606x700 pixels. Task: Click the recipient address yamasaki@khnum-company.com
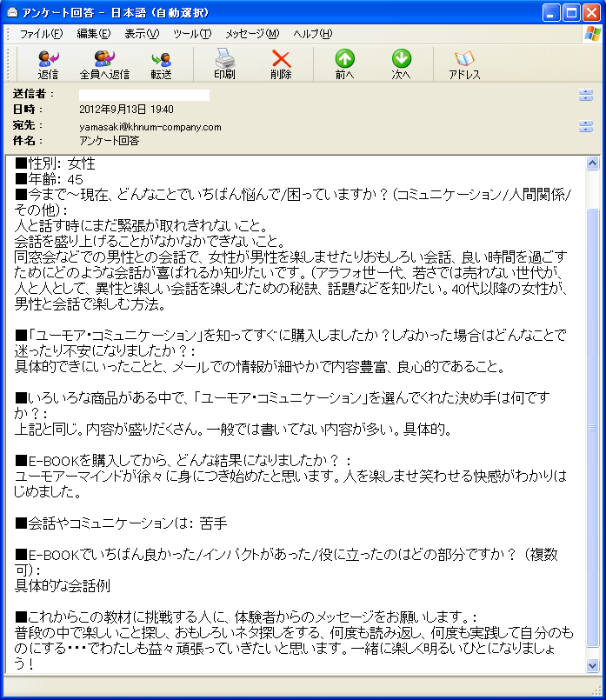click(150, 127)
